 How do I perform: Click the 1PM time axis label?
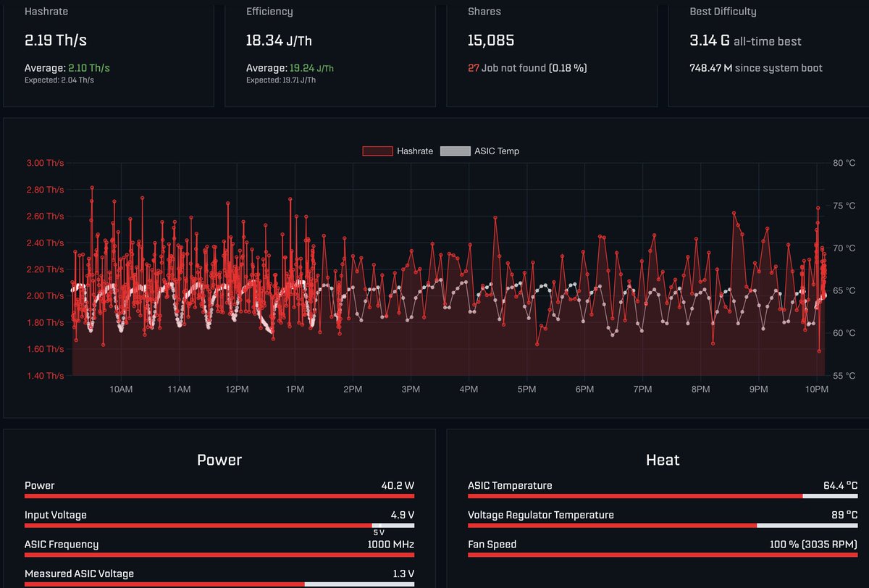coord(294,390)
